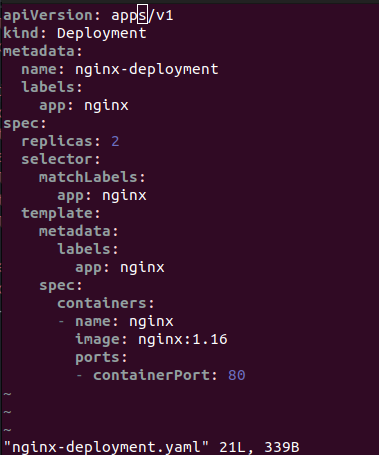Click the 'nginx:1.16' image value
This screenshot has height=455, width=379.
[x=183, y=339]
